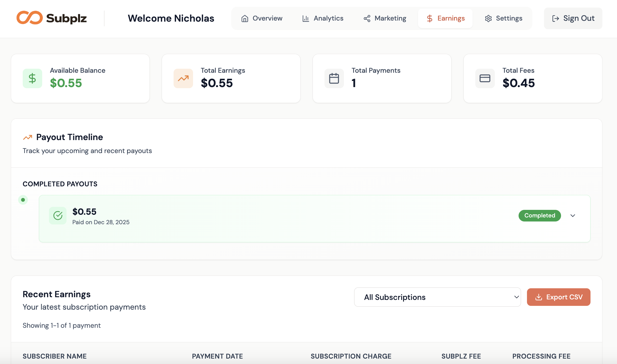Open the Settings tab
This screenshot has width=617, height=364.
503,18
